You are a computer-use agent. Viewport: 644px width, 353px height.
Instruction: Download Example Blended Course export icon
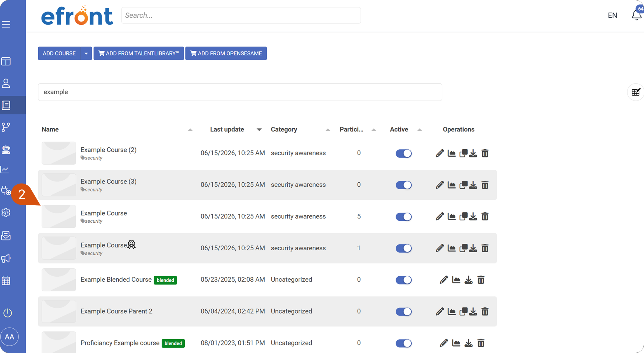[x=469, y=280]
